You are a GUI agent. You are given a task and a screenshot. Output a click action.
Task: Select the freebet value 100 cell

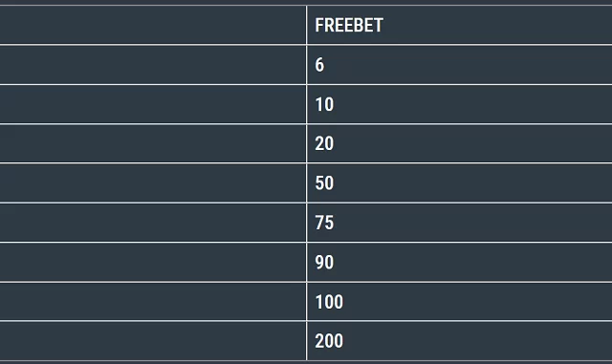tap(459, 302)
